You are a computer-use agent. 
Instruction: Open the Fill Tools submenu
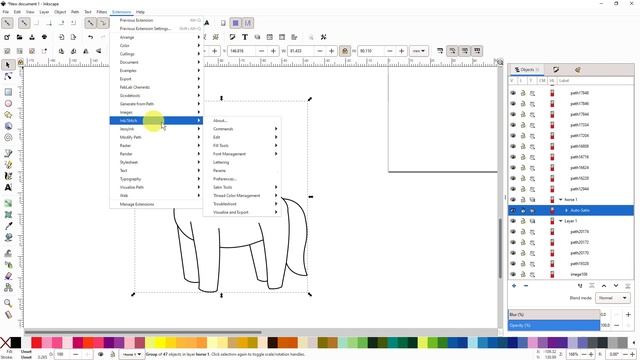[242, 146]
